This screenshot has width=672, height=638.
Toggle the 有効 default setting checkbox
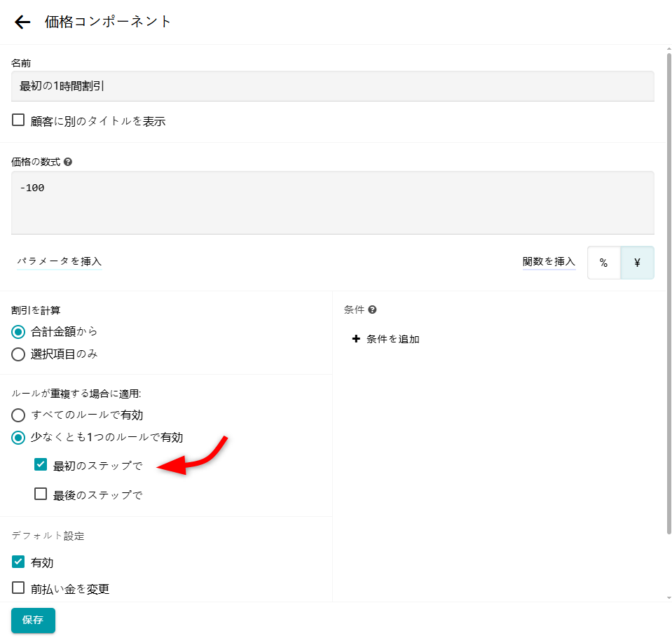click(x=18, y=562)
